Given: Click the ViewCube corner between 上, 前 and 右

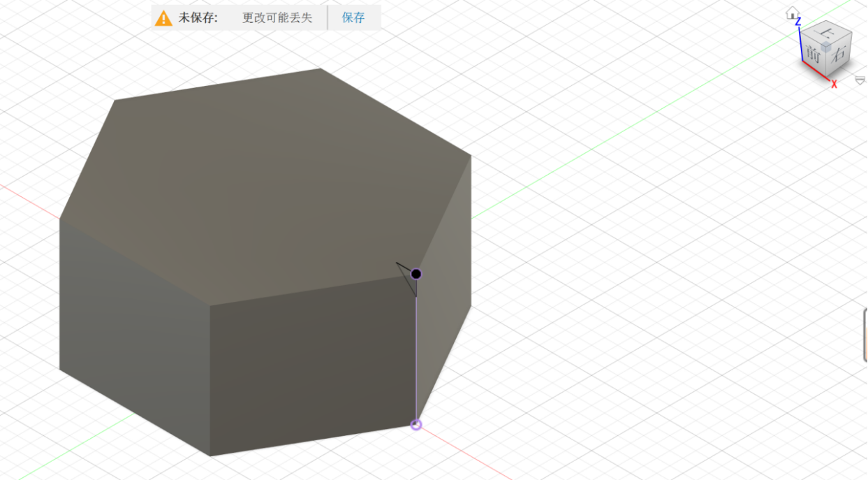Looking at the screenshot, I should click(x=825, y=47).
